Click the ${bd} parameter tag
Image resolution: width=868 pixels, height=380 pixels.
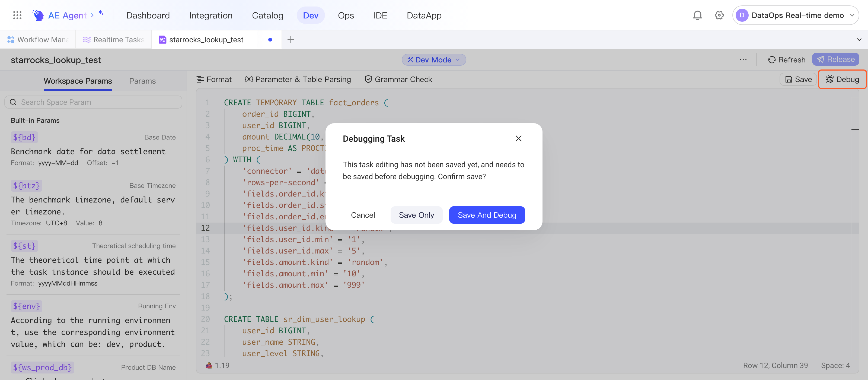point(24,137)
